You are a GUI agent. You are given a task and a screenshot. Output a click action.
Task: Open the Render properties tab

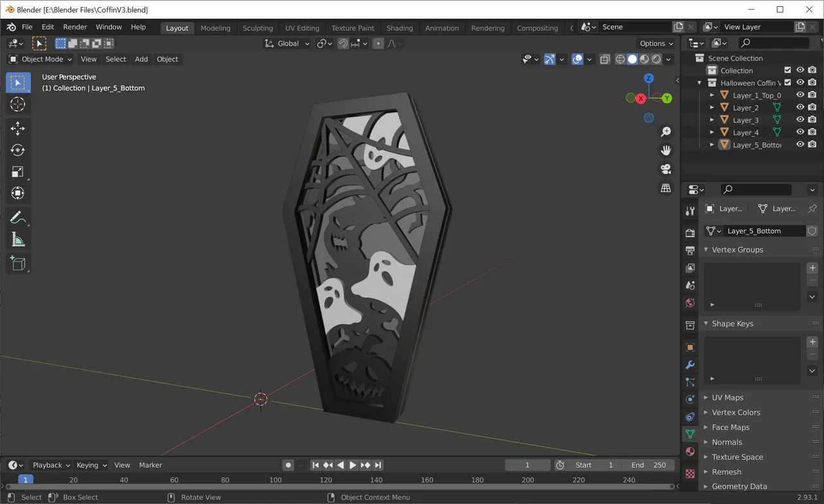(690, 232)
